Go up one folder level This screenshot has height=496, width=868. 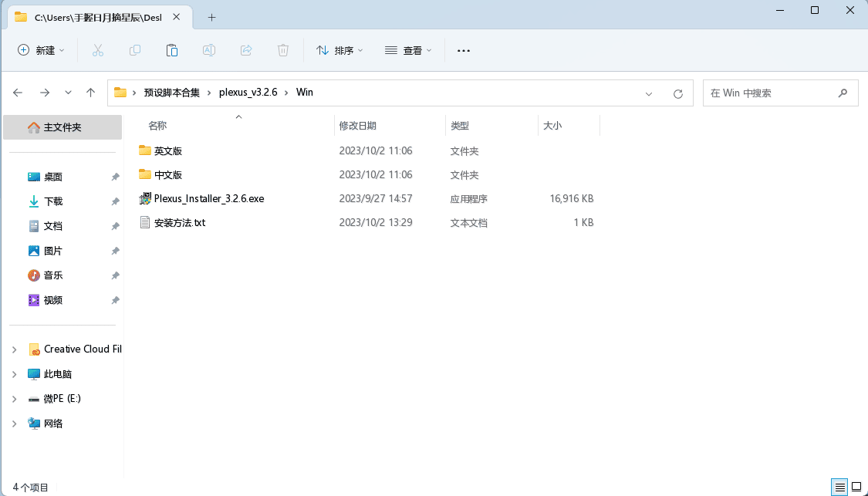(x=90, y=92)
